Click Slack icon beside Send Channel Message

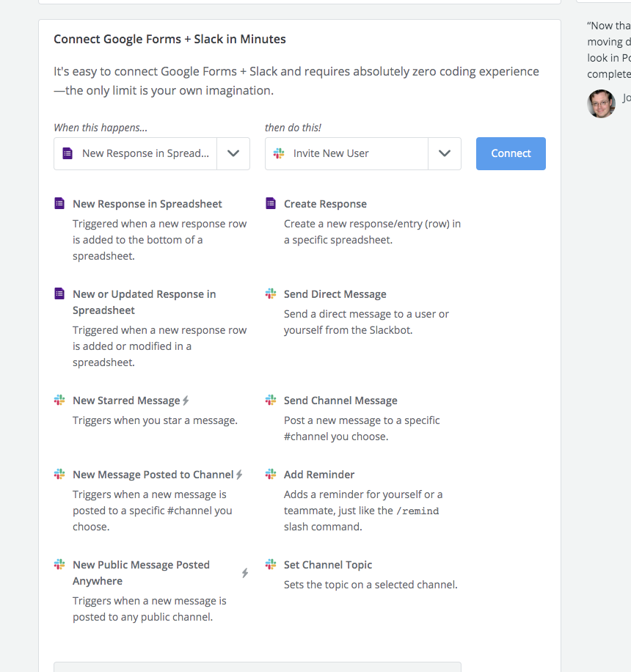coord(271,401)
